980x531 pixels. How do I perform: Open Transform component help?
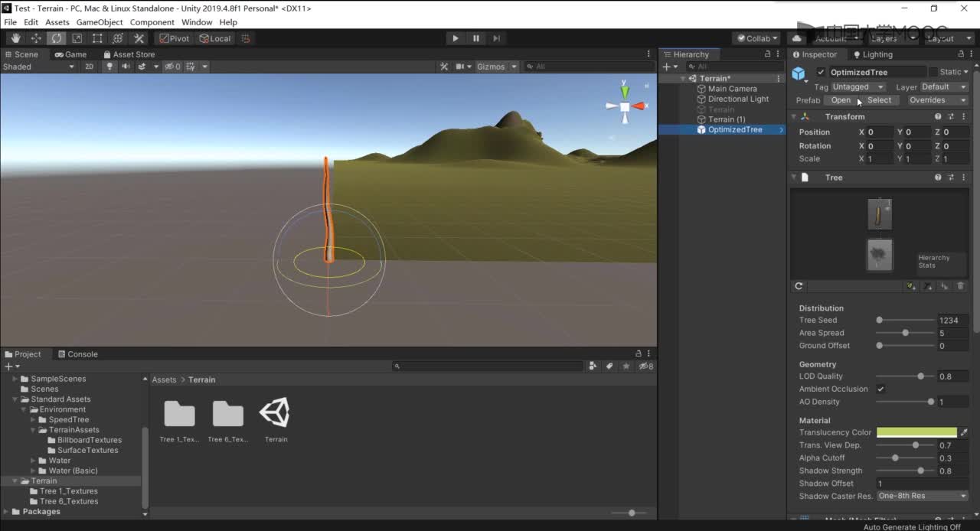click(938, 117)
